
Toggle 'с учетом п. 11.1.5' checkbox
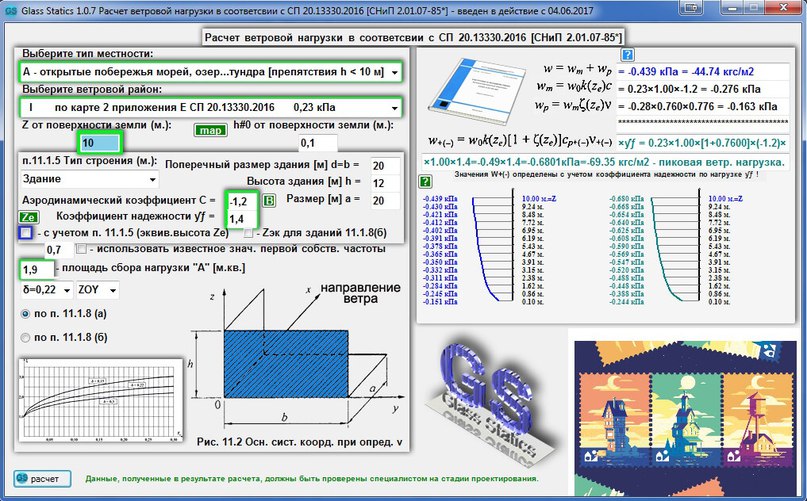pos(25,233)
